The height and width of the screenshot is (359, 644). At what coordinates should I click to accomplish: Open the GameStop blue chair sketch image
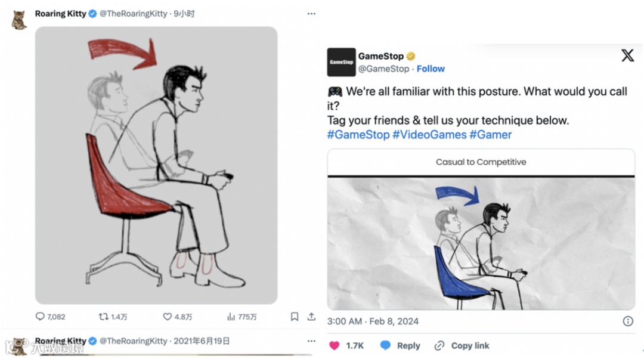[481, 243]
